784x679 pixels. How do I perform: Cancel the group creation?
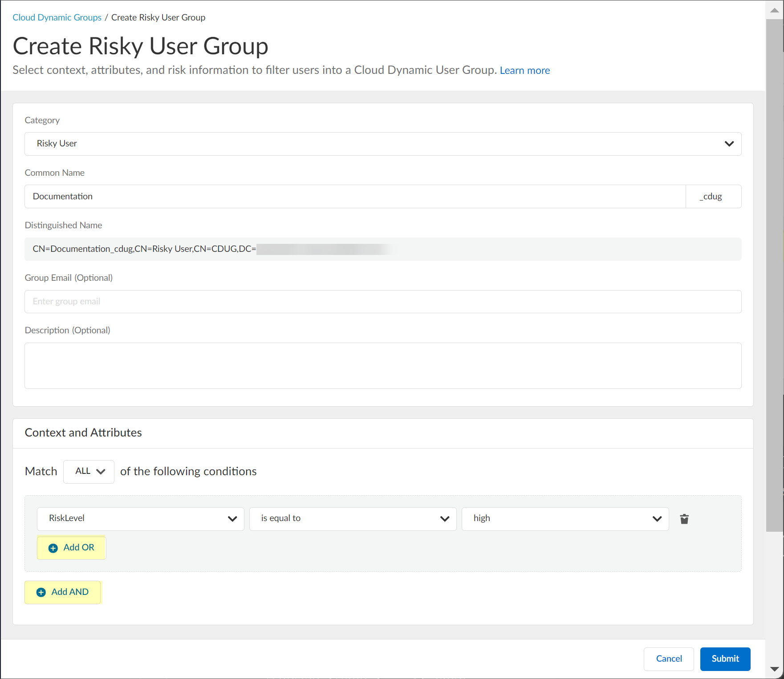[x=668, y=659]
